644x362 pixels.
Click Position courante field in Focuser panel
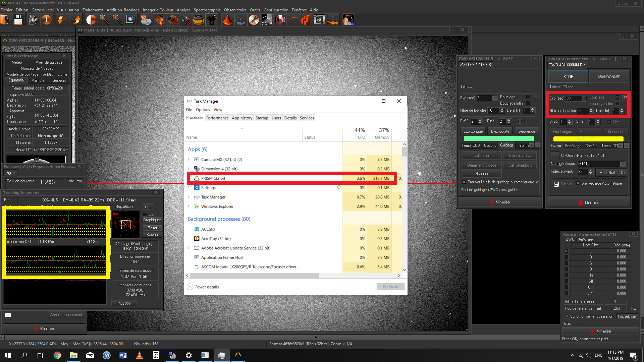tap(52, 182)
